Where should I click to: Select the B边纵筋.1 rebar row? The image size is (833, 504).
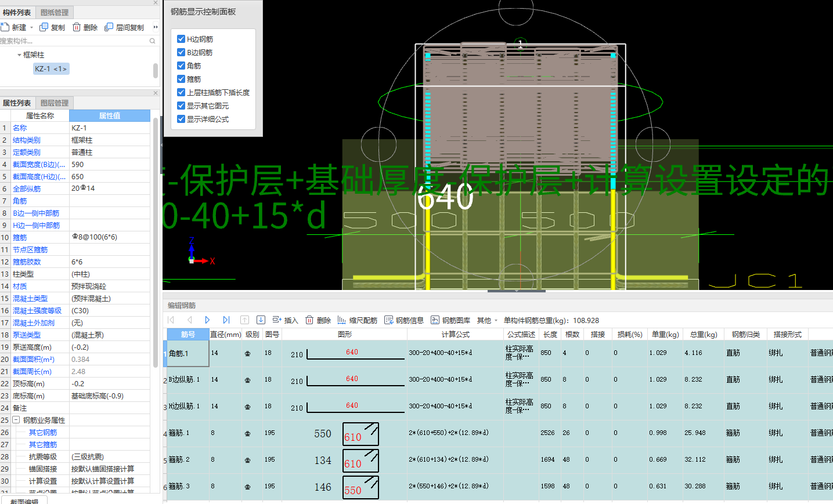(499, 380)
